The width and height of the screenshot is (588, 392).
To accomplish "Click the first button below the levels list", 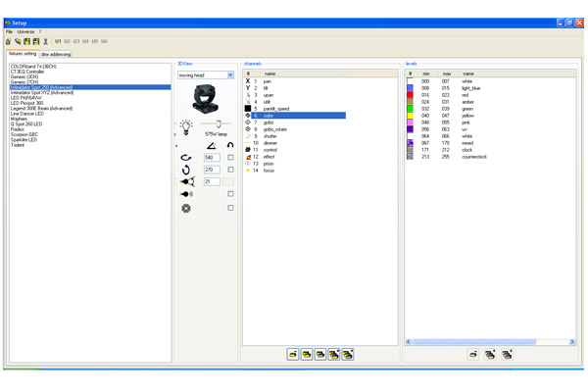I will click(x=473, y=354).
